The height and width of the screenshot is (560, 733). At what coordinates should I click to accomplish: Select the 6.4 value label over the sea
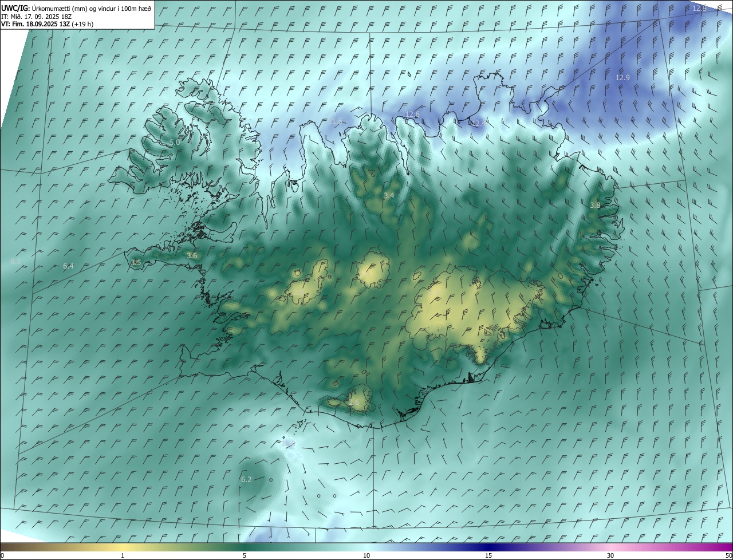pyautogui.click(x=68, y=266)
